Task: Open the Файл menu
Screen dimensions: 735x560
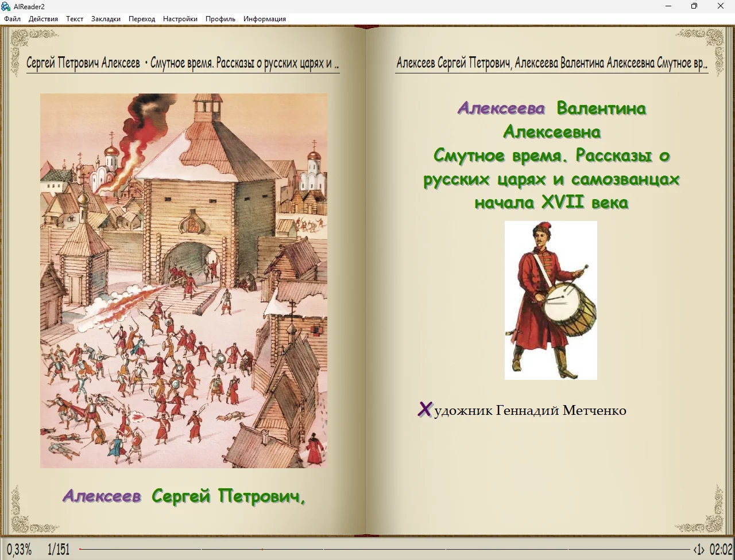Action: (12, 19)
